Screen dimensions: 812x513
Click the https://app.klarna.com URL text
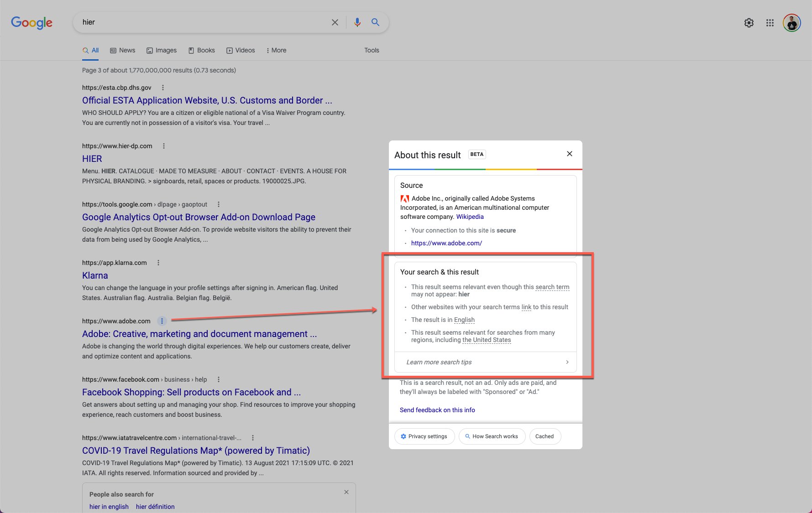(x=115, y=263)
